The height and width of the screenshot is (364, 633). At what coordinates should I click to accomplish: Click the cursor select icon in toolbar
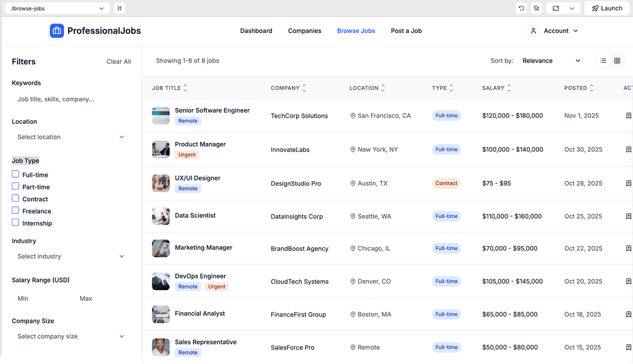point(536,8)
